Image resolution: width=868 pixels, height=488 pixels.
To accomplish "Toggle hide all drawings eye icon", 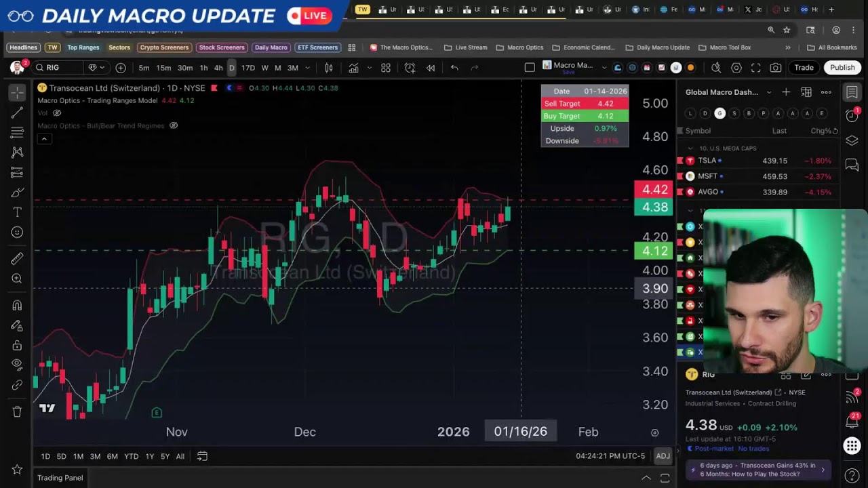I will [x=17, y=365].
